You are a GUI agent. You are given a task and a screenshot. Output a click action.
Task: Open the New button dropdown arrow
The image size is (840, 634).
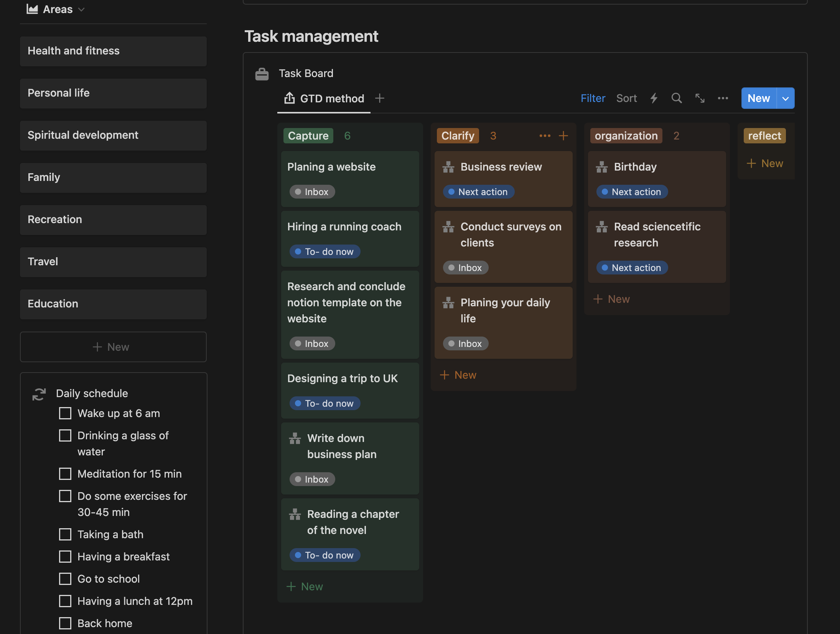[x=786, y=99]
